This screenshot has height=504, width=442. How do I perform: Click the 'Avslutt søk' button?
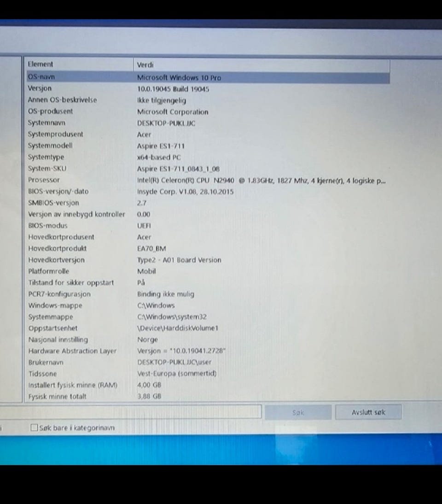tap(368, 412)
